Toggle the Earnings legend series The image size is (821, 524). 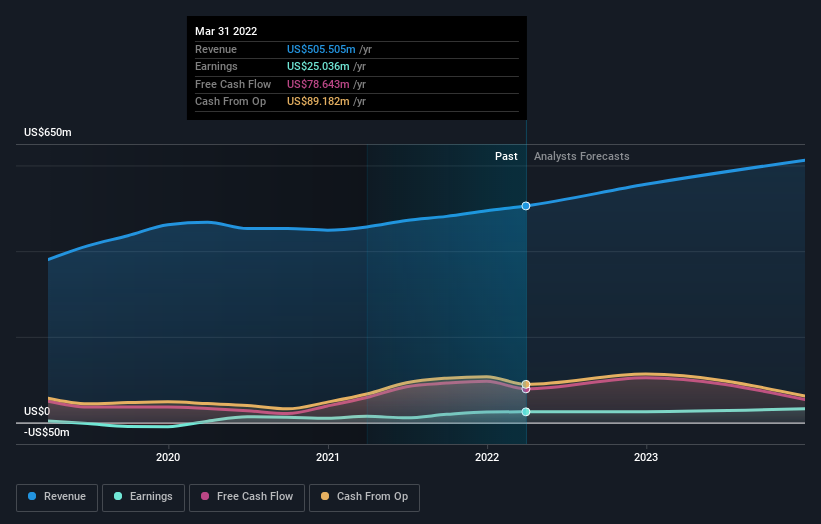coord(143,497)
